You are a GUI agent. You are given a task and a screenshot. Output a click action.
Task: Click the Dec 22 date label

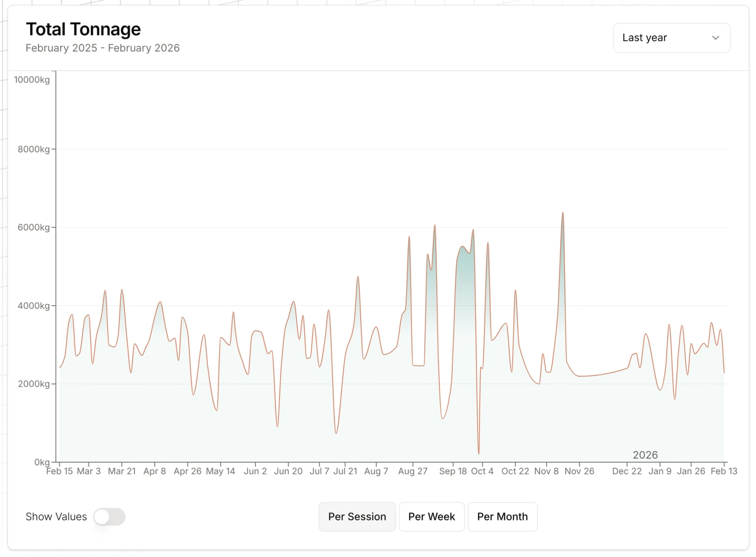point(627,471)
